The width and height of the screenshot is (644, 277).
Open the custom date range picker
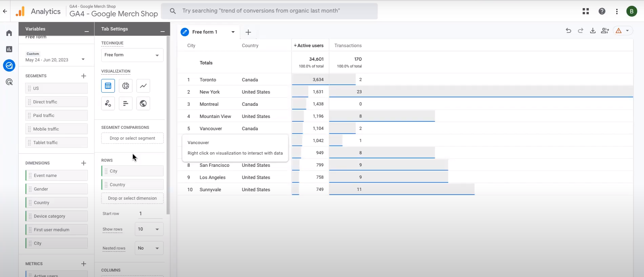click(56, 59)
